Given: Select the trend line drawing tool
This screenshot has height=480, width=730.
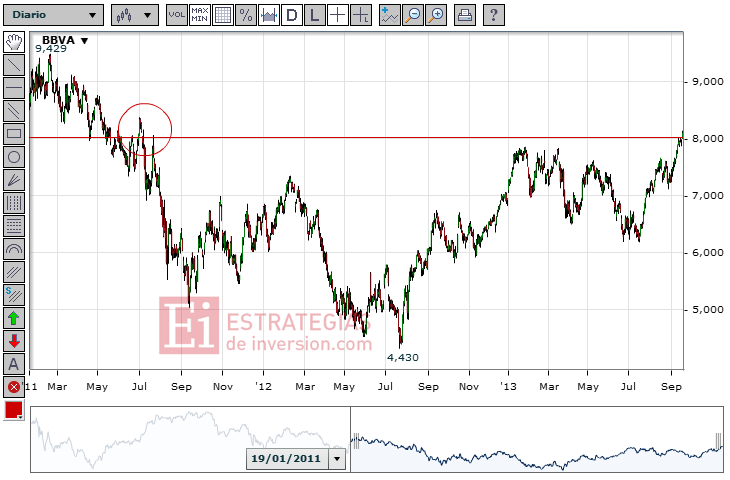Looking at the screenshot, I should [14, 65].
